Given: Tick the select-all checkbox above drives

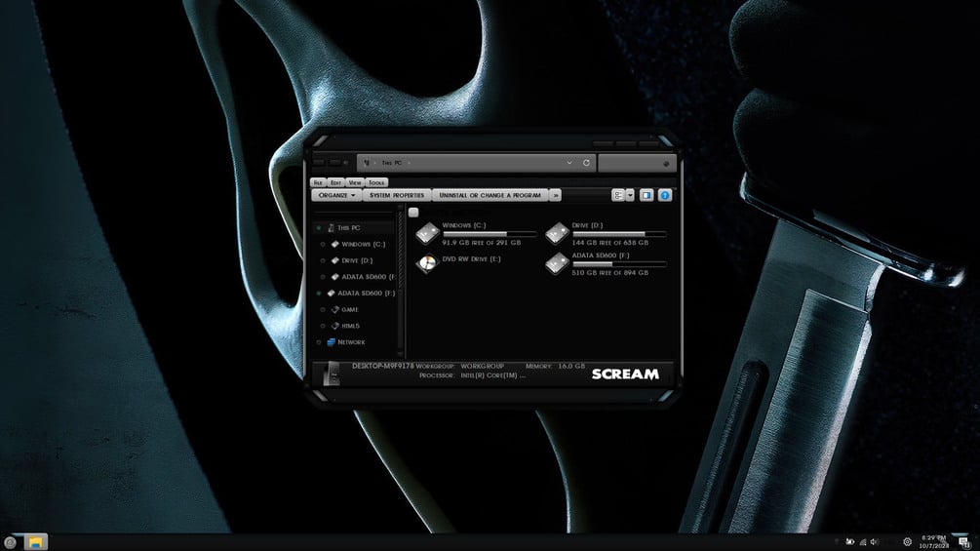Looking at the screenshot, I should [x=413, y=213].
